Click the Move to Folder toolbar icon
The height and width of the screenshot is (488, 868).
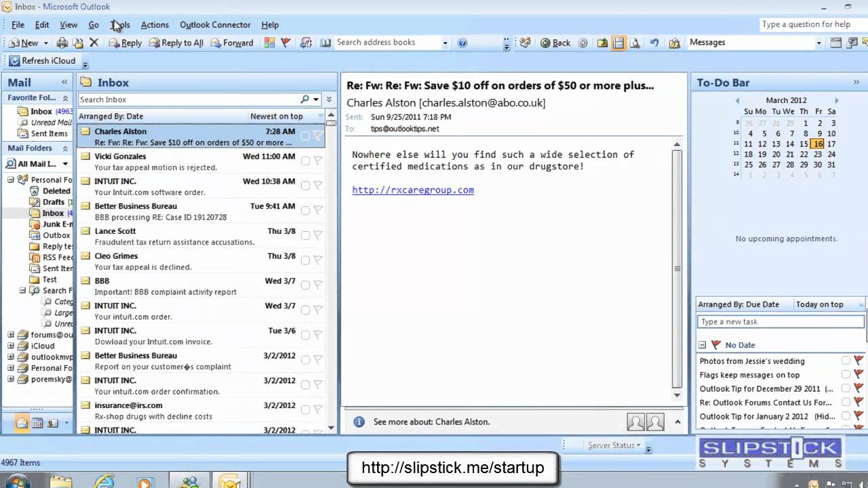coord(78,43)
